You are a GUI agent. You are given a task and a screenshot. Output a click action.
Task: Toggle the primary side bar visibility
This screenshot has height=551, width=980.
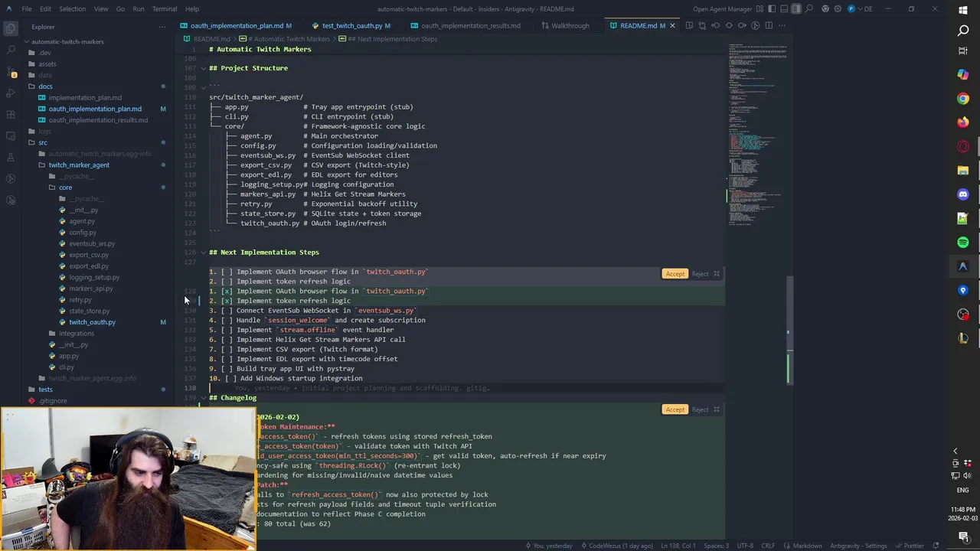pyautogui.click(x=773, y=9)
